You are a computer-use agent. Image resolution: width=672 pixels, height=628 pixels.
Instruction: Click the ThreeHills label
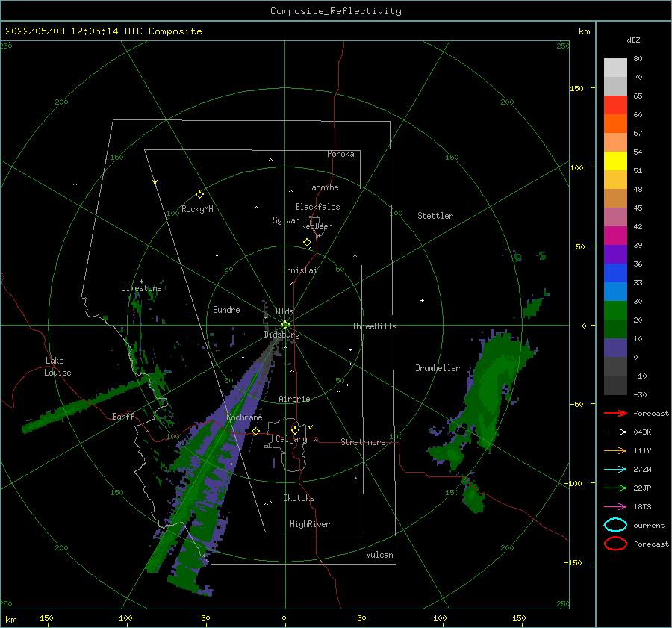tap(375, 326)
